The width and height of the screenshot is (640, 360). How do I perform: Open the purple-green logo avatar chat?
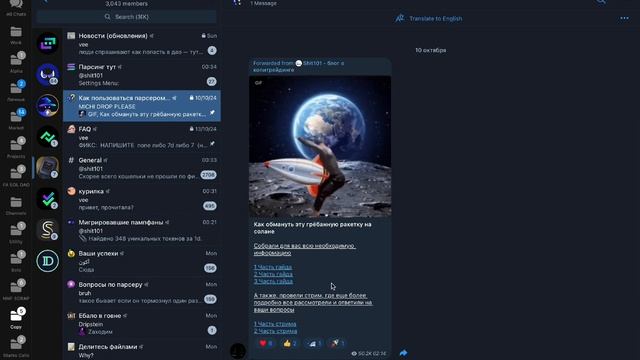tap(48, 43)
